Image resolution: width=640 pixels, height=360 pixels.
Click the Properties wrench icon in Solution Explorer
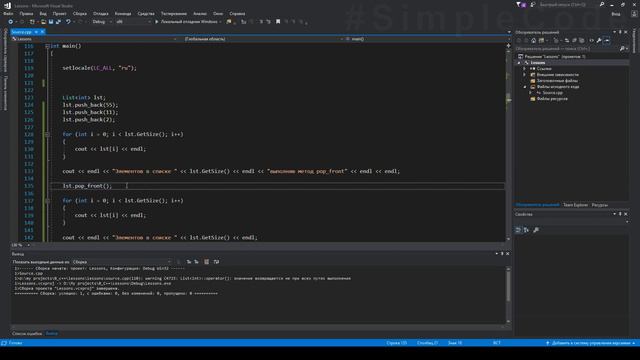599,40
